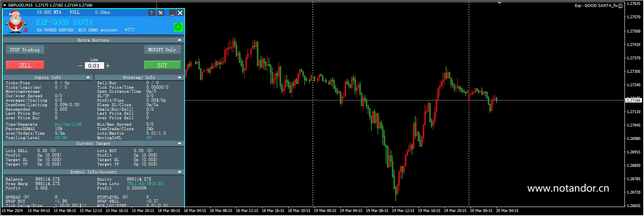This screenshot has height=216, width=644.
Task: Collapse the Strategy Info section
Action: click(x=179, y=77)
